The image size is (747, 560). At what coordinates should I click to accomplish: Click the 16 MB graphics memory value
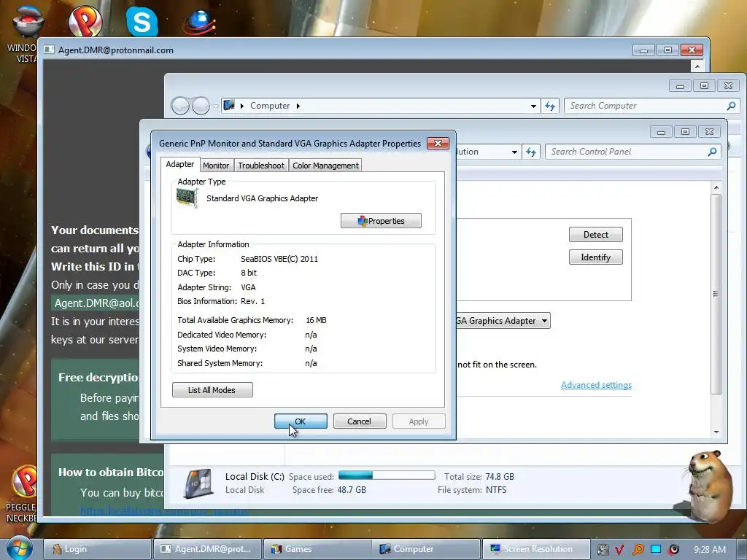[x=317, y=321]
